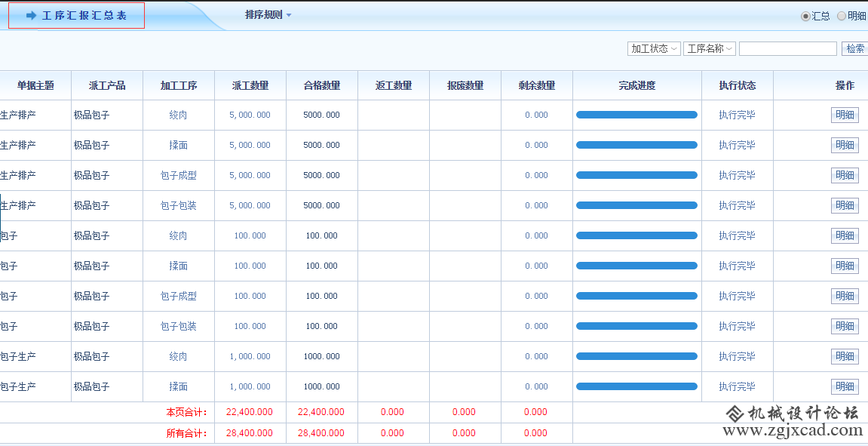This screenshot has height=446, width=868.
Task: Click progress bar of 绞肉 5,000.000 row
Action: pyautogui.click(x=636, y=115)
